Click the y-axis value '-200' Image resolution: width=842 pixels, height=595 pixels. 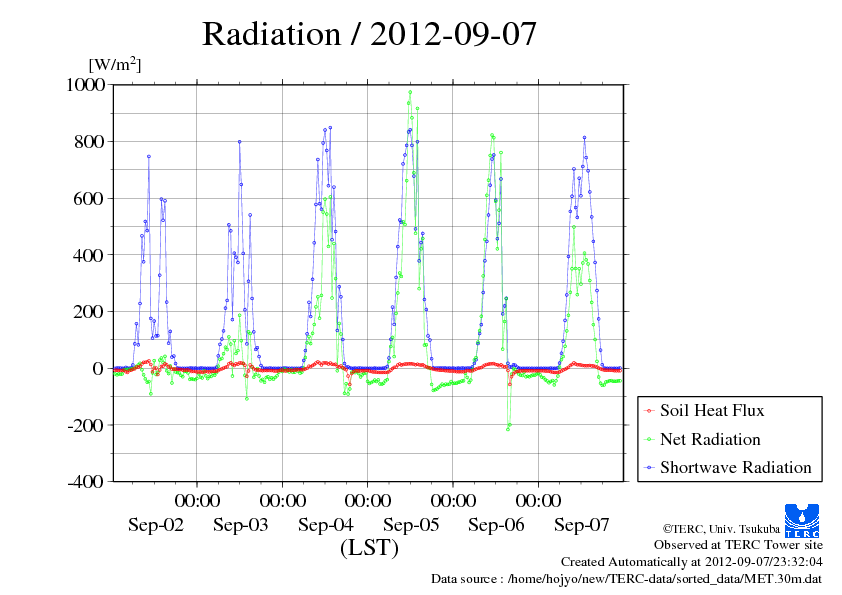pos(86,425)
